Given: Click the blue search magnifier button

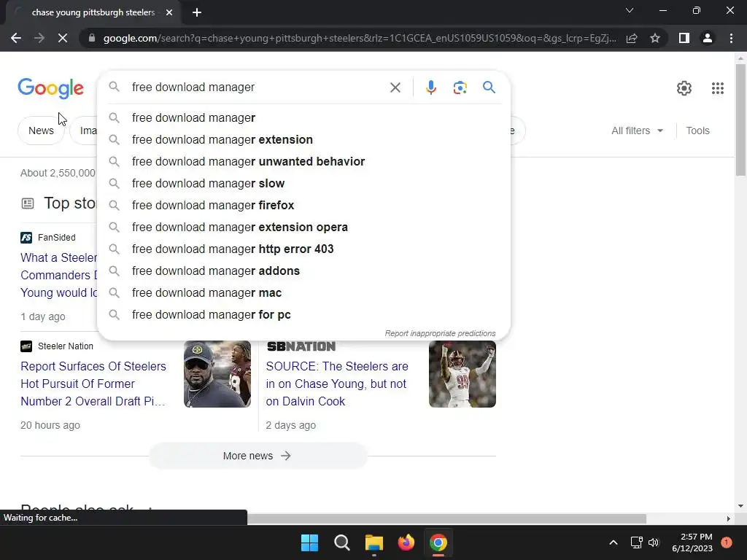Looking at the screenshot, I should click(x=489, y=87).
